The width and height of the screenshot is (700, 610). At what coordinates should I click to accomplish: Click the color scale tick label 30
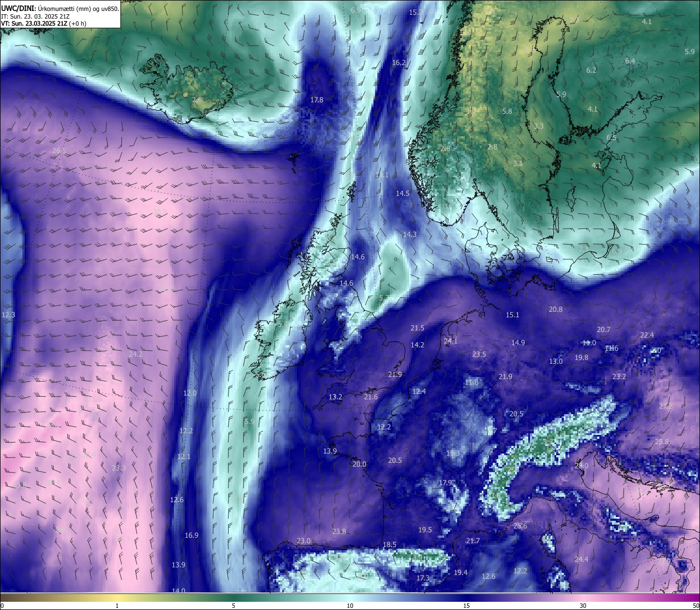(x=583, y=606)
